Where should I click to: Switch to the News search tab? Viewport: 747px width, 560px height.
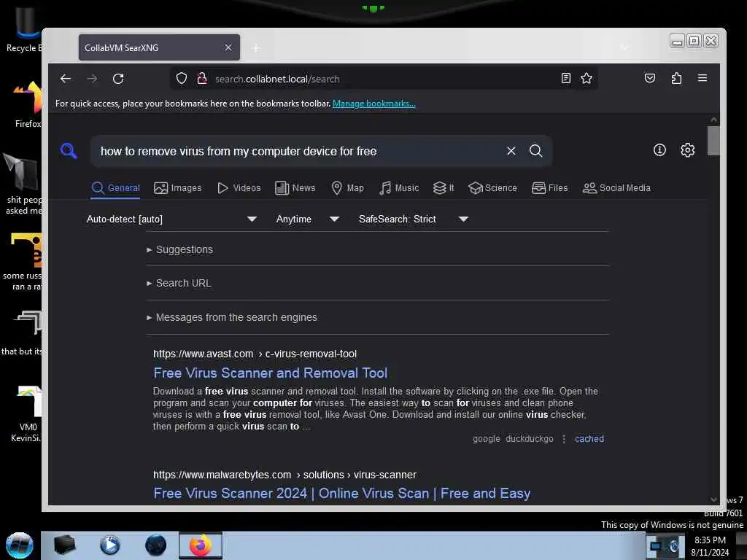coord(295,188)
